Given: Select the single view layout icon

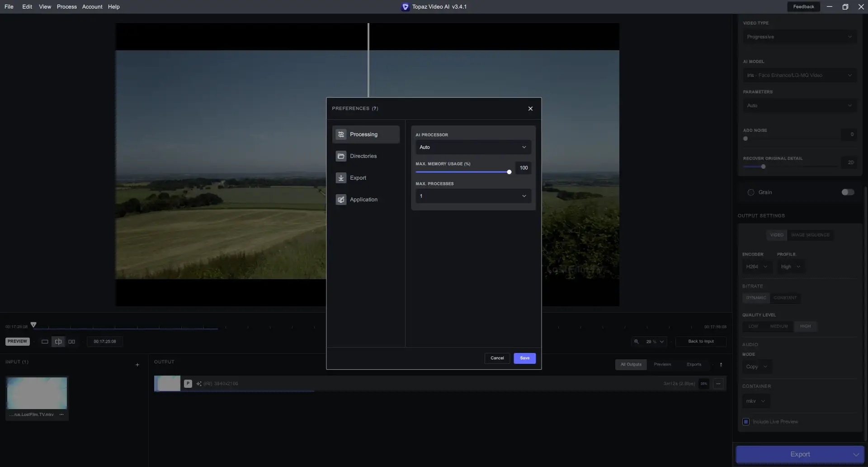Looking at the screenshot, I should (x=45, y=342).
